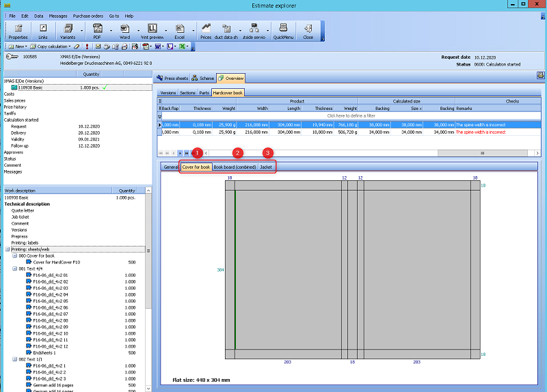Switch to the Scheme tab
The width and height of the screenshot is (547, 392).
point(202,79)
